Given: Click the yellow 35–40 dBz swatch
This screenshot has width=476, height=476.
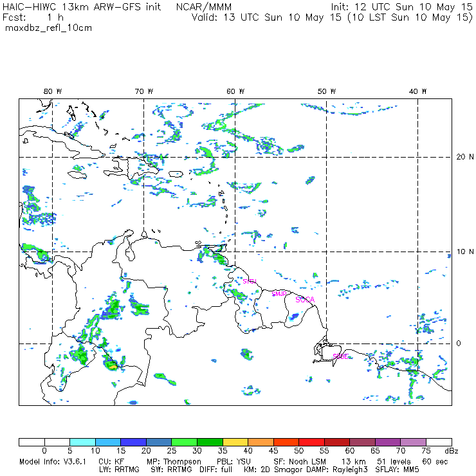Looking at the screenshot, I should coord(235,442).
